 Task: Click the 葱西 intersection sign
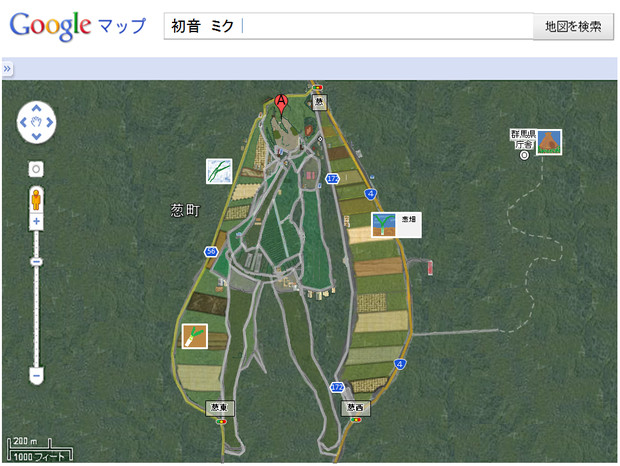[x=355, y=408]
